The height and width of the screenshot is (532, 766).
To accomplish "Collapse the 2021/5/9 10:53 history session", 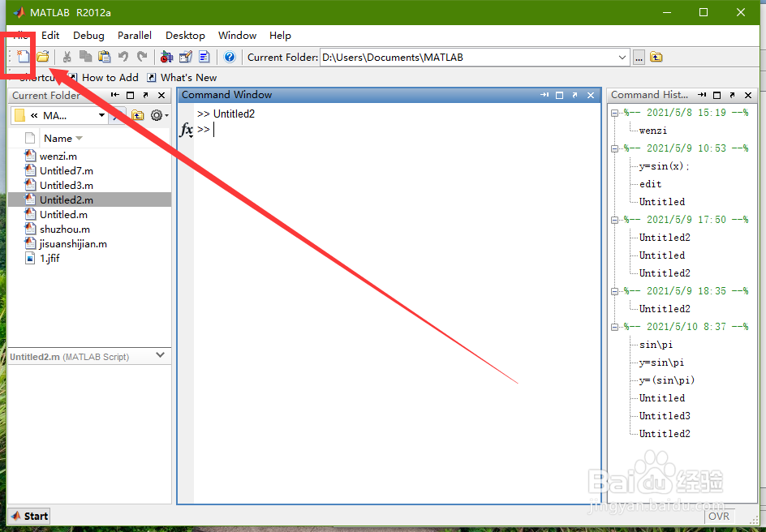I will [x=614, y=149].
